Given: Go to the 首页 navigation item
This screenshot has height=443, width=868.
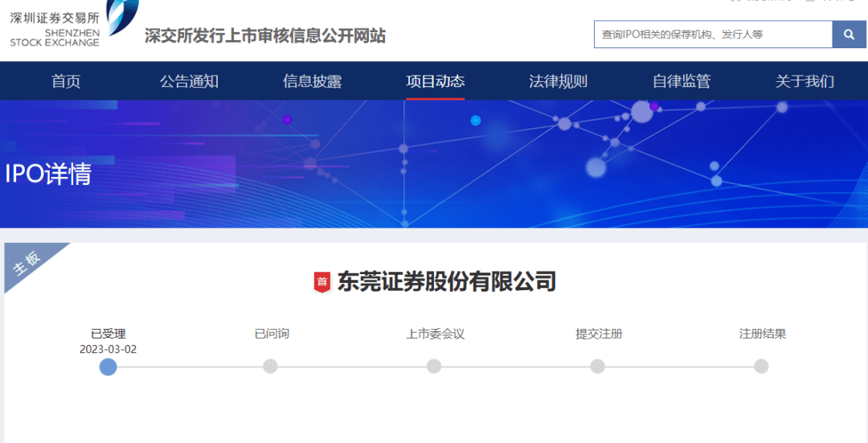Looking at the screenshot, I should (66, 81).
